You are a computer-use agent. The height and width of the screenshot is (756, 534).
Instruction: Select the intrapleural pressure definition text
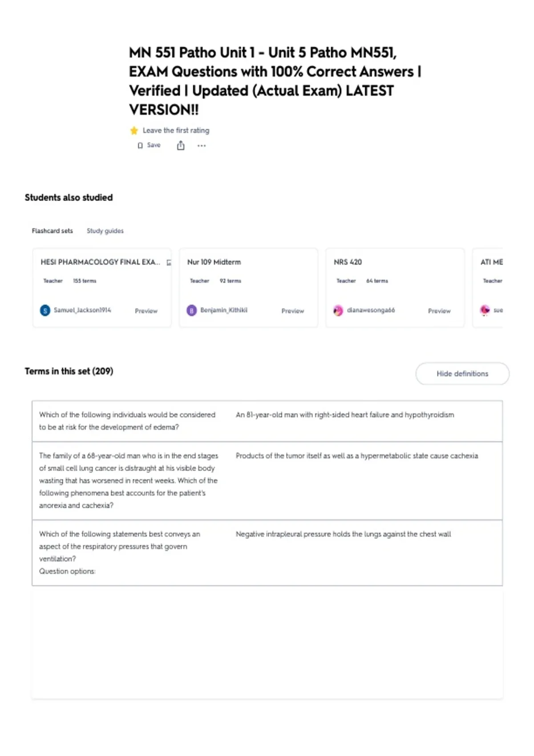(x=343, y=534)
